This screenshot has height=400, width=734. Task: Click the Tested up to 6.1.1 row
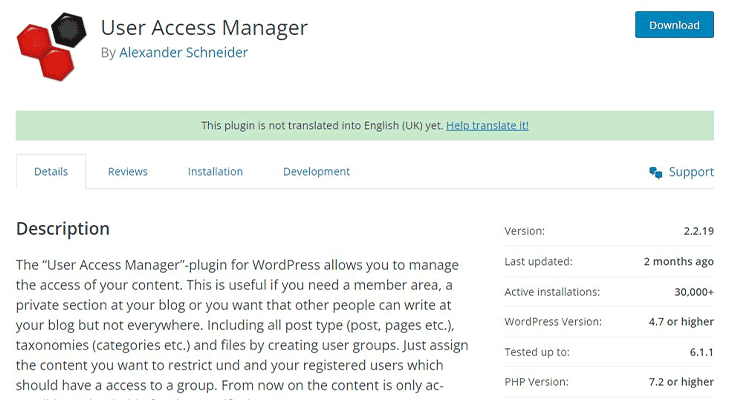(609, 352)
